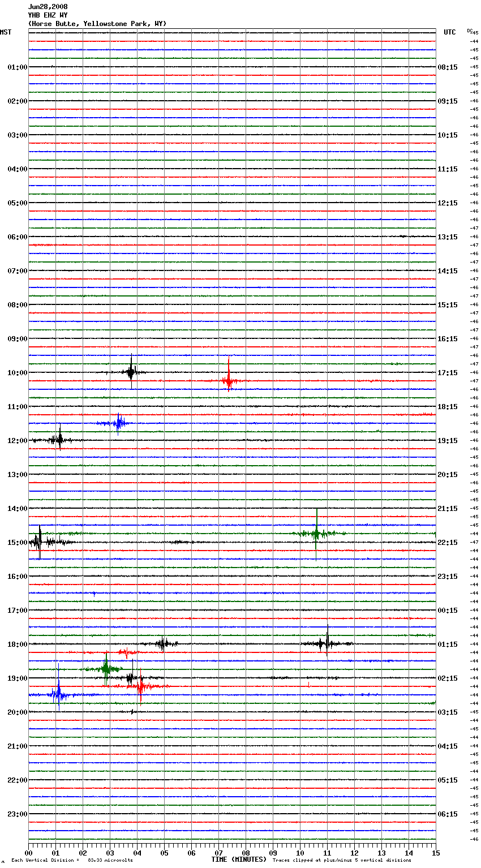Click the '02:00' MST time label

click(x=18, y=101)
